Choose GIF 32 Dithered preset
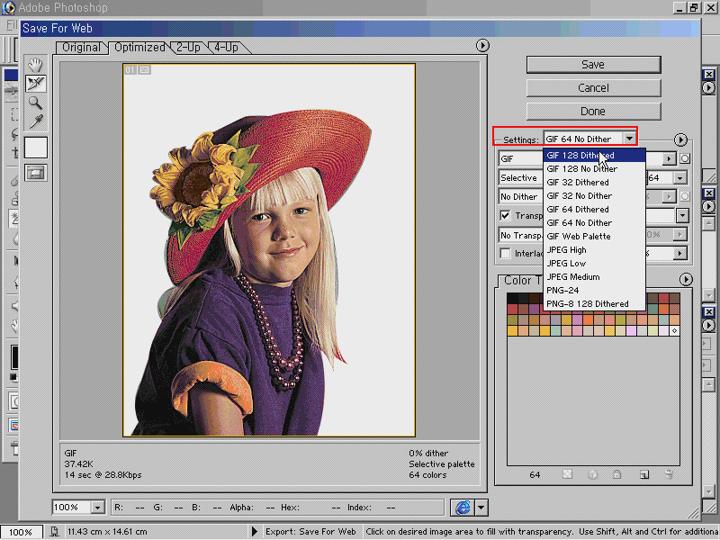 [x=594, y=182]
